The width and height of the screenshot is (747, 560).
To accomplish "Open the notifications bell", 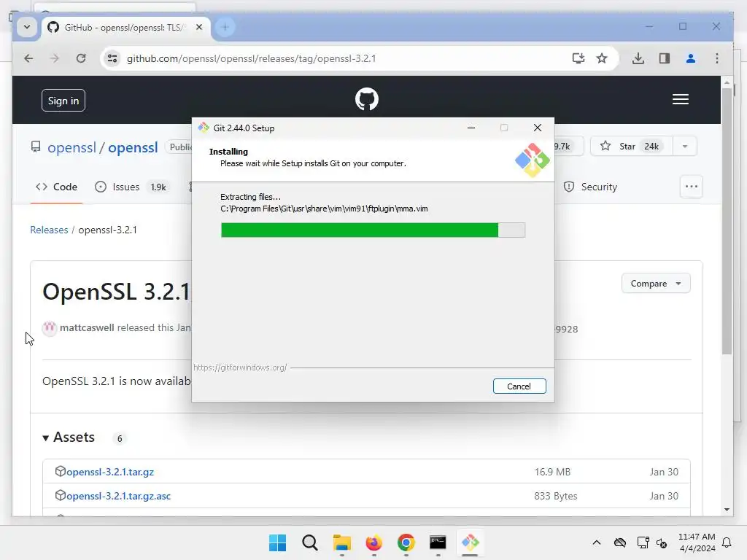I will (727, 542).
